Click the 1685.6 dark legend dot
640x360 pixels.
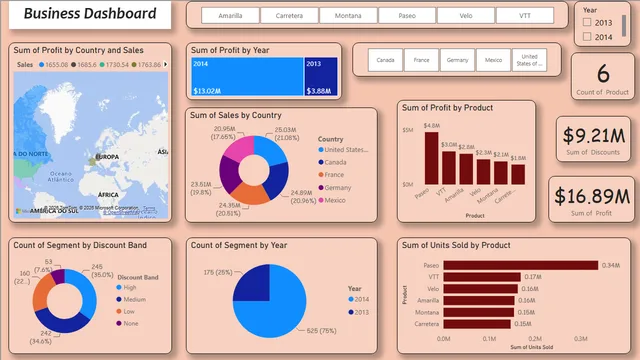click(x=73, y=64)
